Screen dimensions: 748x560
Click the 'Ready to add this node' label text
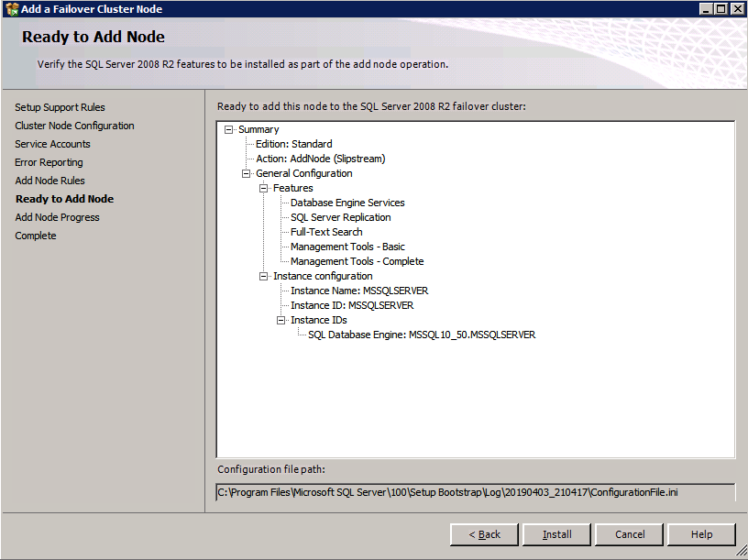pyautogui.click(x=371, y=106)
